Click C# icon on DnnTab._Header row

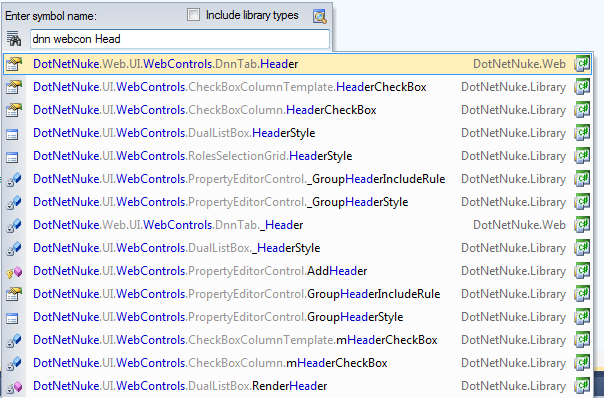582,225
